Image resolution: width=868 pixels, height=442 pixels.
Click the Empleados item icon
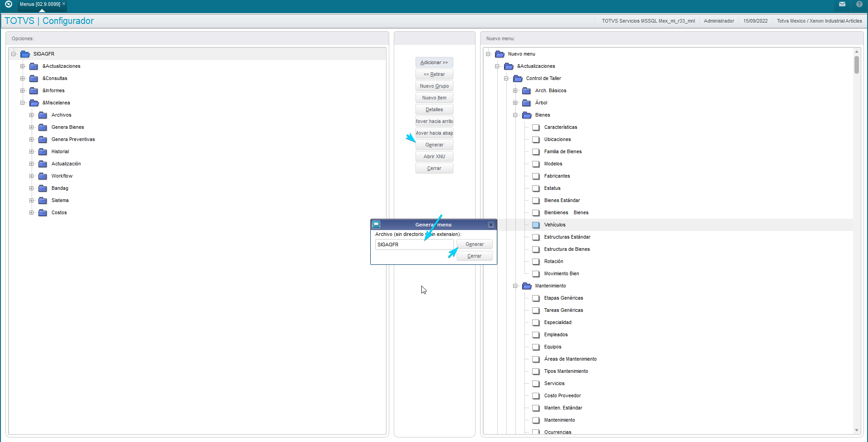point(536,334)
